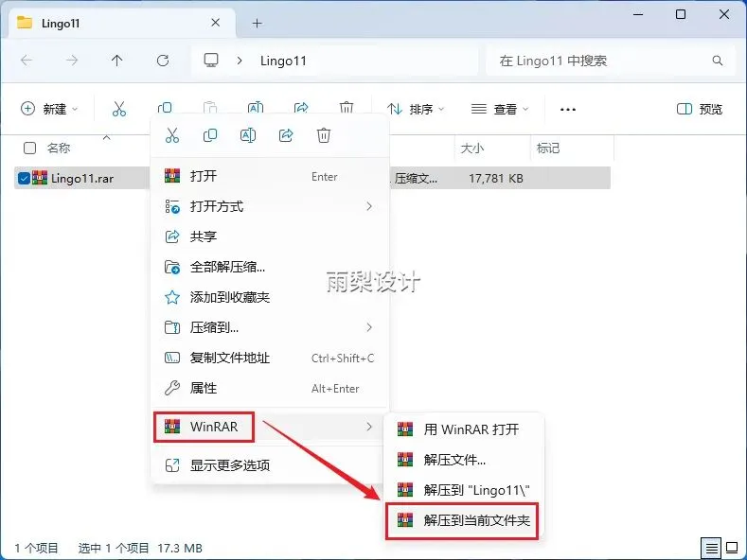Expand the 压缩到... submenu arrow

(x=369, y=327)
